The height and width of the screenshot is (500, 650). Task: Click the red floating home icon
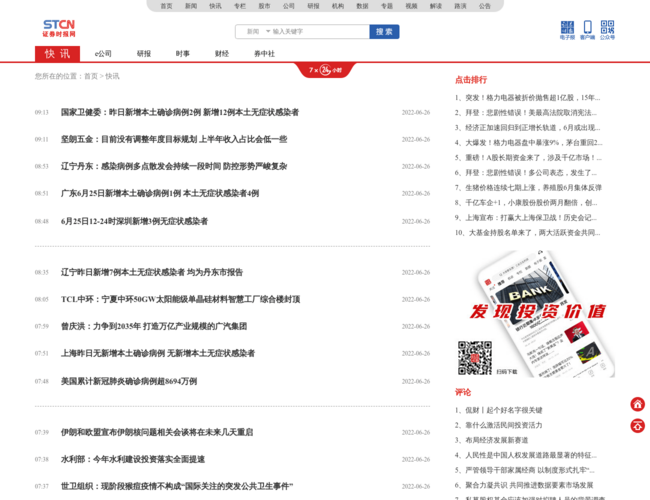point(638,404)
